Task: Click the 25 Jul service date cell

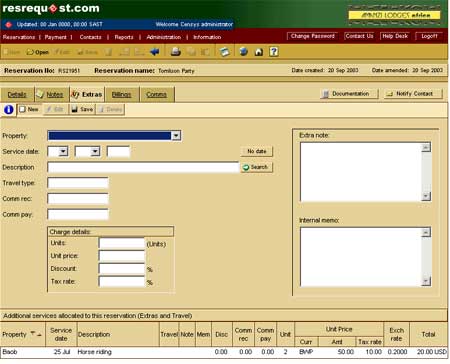Action: (62, 352)
